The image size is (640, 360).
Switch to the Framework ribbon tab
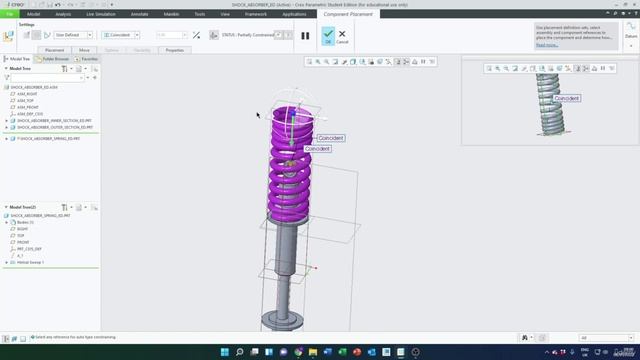tap(256, 14)
